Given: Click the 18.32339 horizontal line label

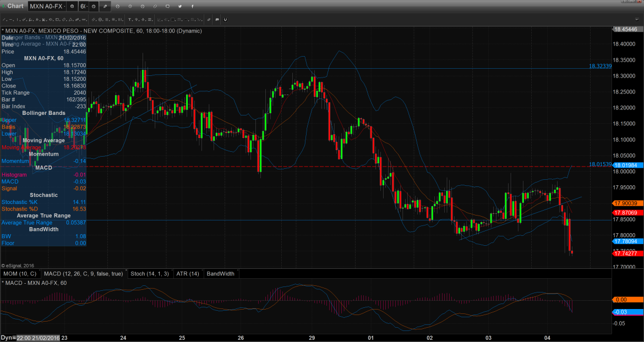Looking at the screenshot, I should pyautogui.click(x=601, y=65).
